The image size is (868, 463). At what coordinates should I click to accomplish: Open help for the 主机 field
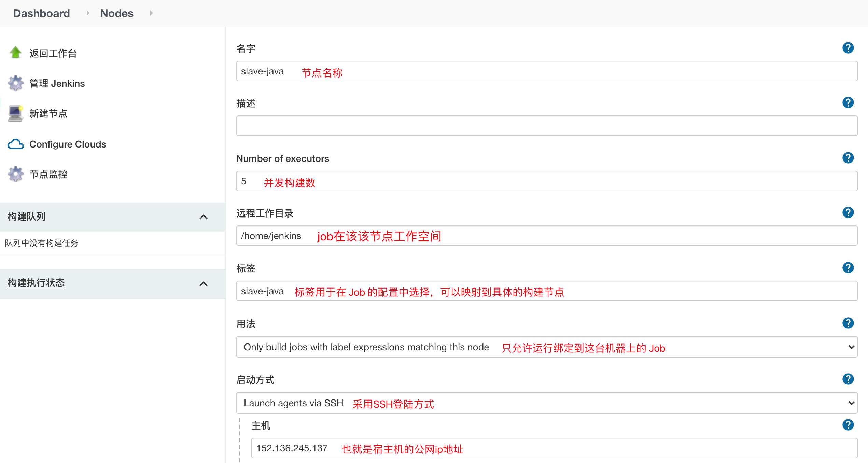(848, 425)
